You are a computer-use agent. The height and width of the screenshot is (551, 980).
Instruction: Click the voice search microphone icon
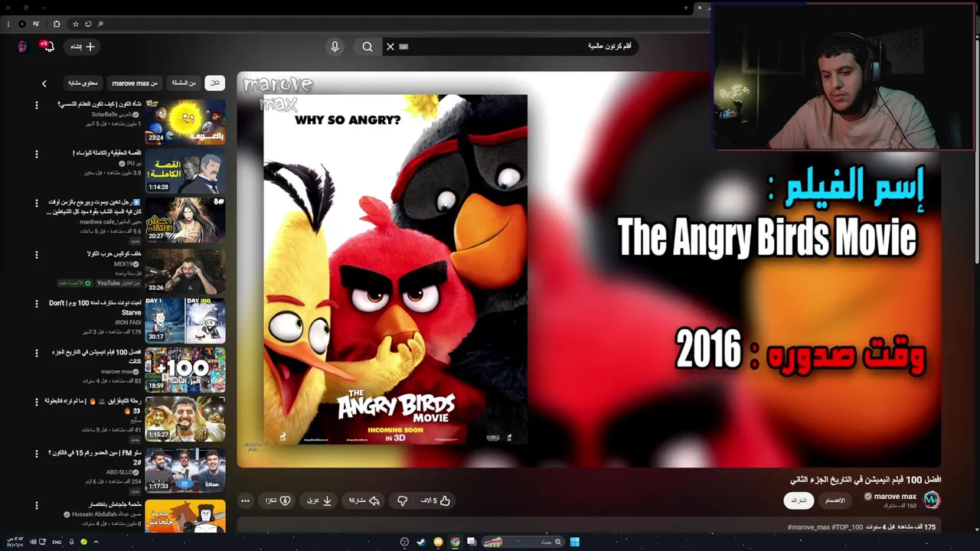click(x=335, y=47)
